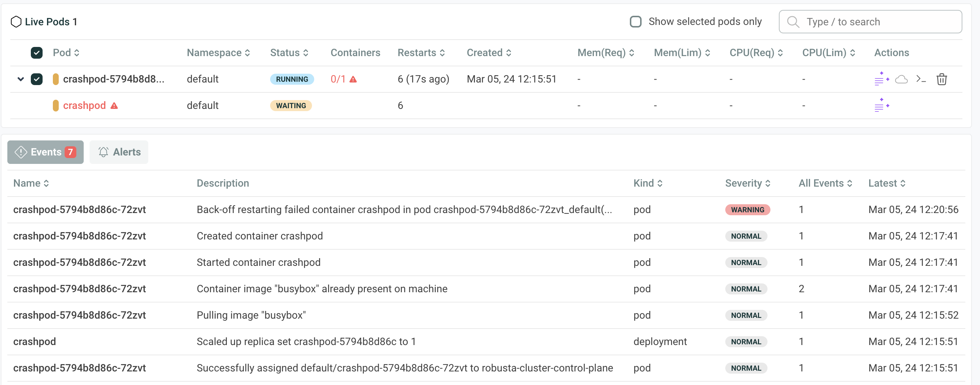This screenshot has height=385, width=980.
Task: Click the crashpod deployment event name
Action: point(35,342)
